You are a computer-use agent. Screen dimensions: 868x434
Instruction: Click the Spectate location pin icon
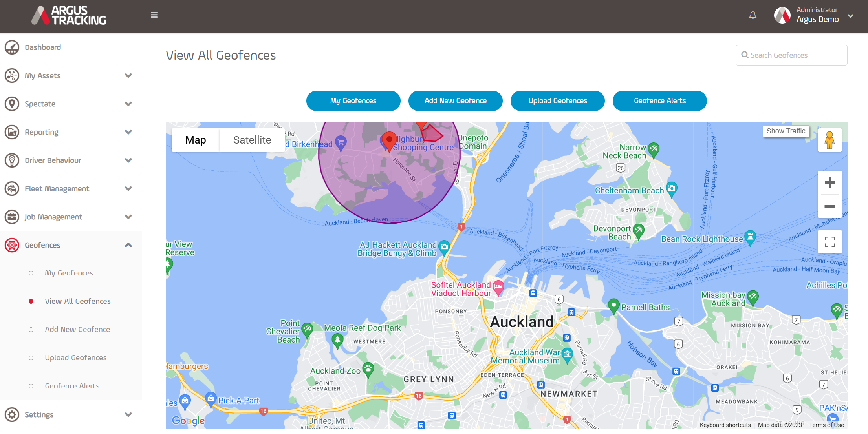[12, 104]
